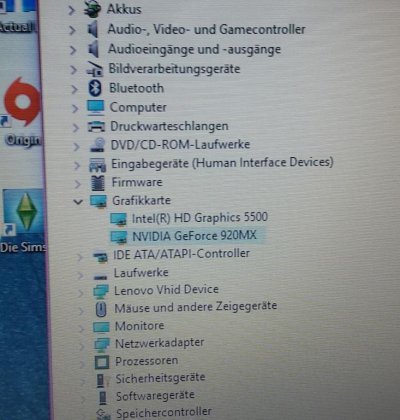Click the Druckwarteschlangen printer icon
Viewport: 400px width, 420px height.
96,126
